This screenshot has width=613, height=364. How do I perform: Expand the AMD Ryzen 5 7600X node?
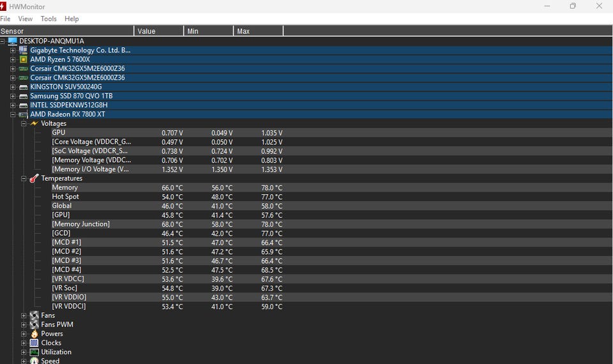point(13,59)
